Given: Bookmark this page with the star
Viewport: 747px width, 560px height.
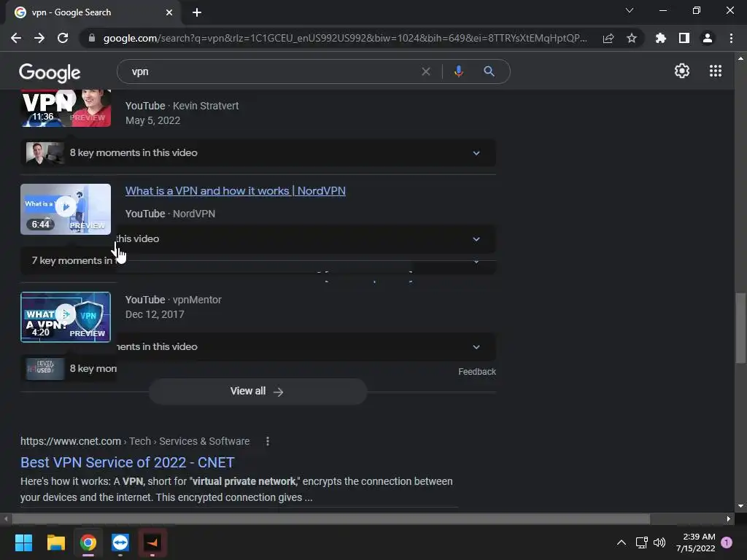Looking at the screenshot, I should pyautogui.click(x=632, y=38).
